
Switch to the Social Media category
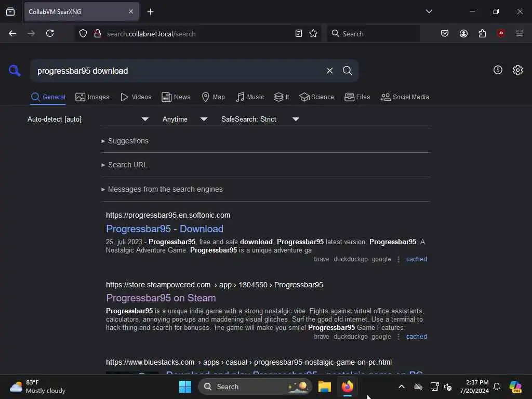(x=405, y=97)
